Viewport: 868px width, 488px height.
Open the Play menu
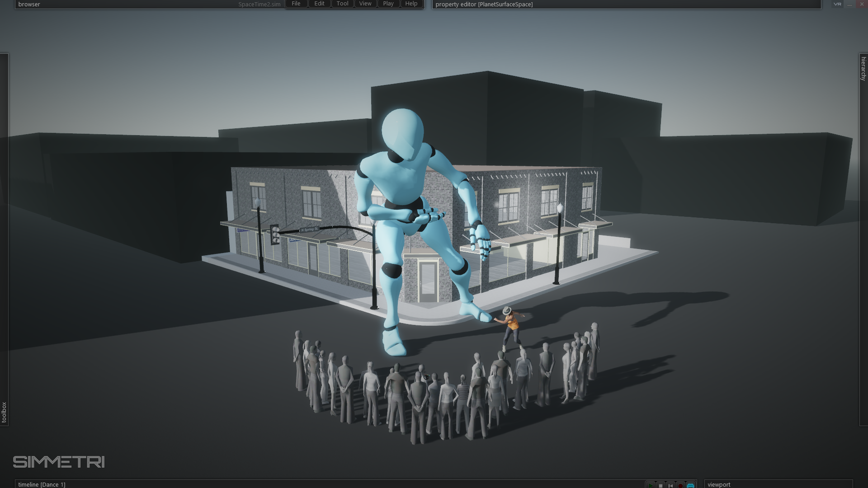click(388, 4)
